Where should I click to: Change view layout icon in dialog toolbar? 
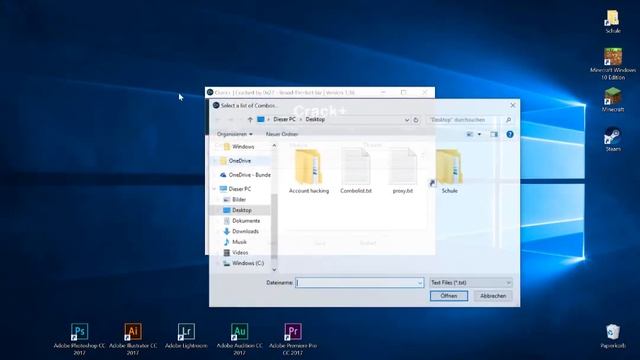pos(470,134)
